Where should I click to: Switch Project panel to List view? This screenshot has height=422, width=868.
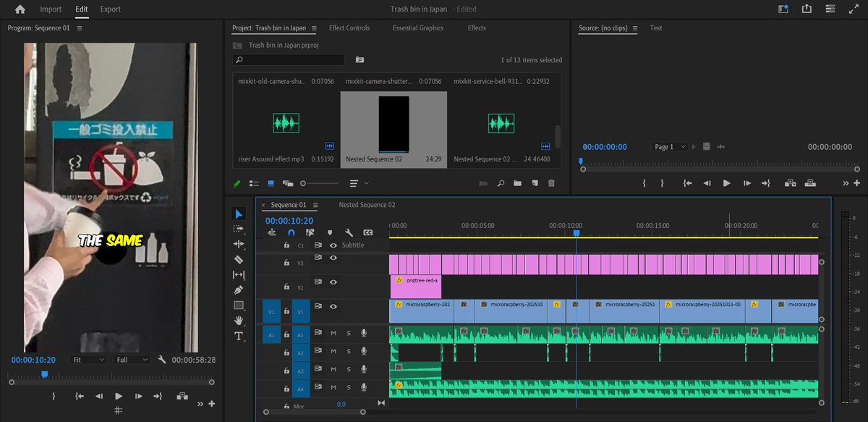[254, 183]
